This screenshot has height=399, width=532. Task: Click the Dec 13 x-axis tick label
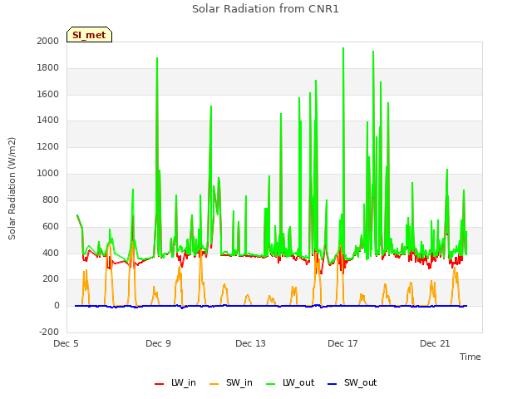(250, 343)
